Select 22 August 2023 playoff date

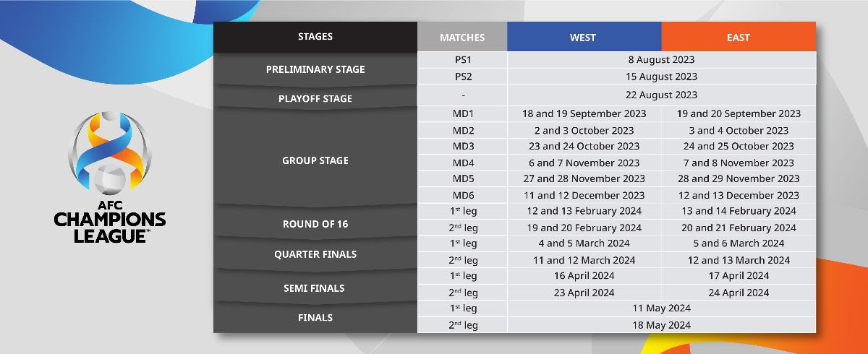pyautogui.click(x=661, y=95)
